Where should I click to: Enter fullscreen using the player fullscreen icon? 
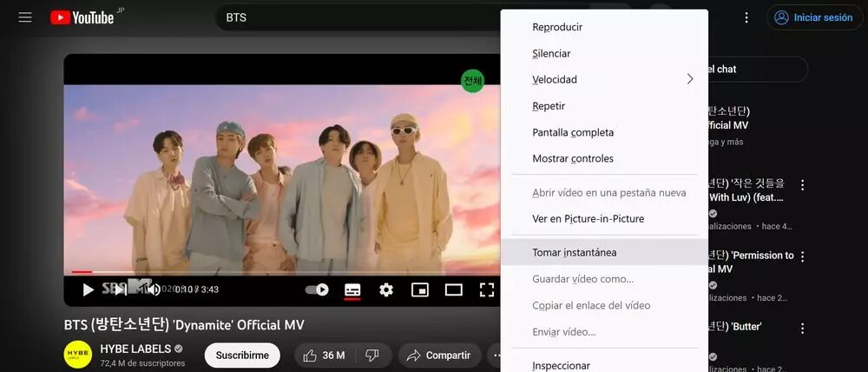pyautogui.click(x=487, y=289)
